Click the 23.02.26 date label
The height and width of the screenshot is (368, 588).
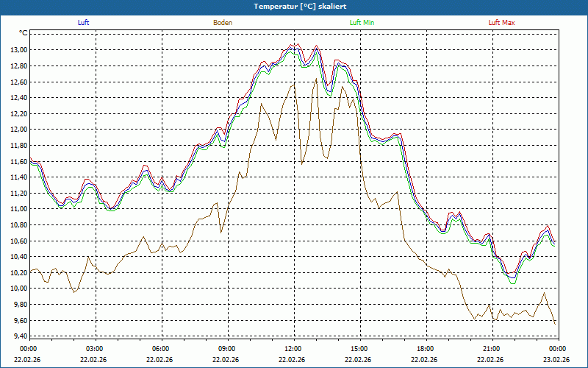(556, 360)
